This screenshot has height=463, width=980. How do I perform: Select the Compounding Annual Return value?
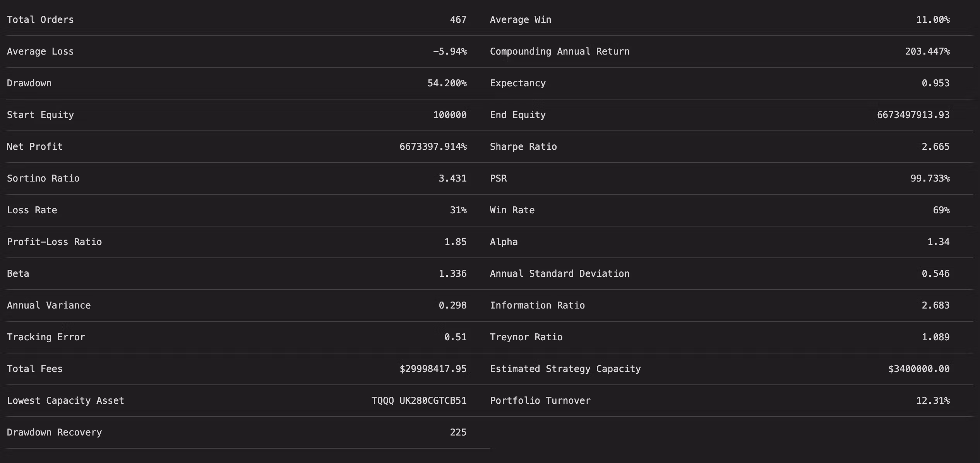tap(927, 51)
